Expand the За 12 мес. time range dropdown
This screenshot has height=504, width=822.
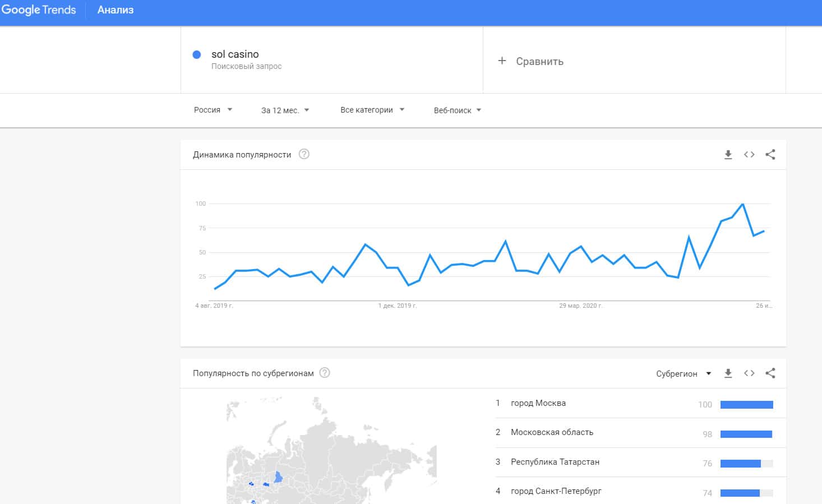(285, 110)
